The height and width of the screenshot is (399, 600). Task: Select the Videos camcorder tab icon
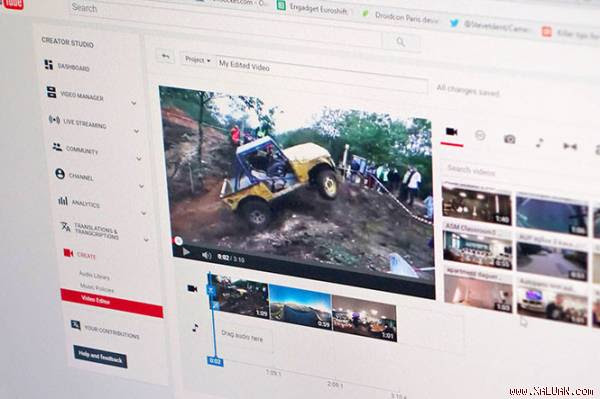tap(452, 132)
